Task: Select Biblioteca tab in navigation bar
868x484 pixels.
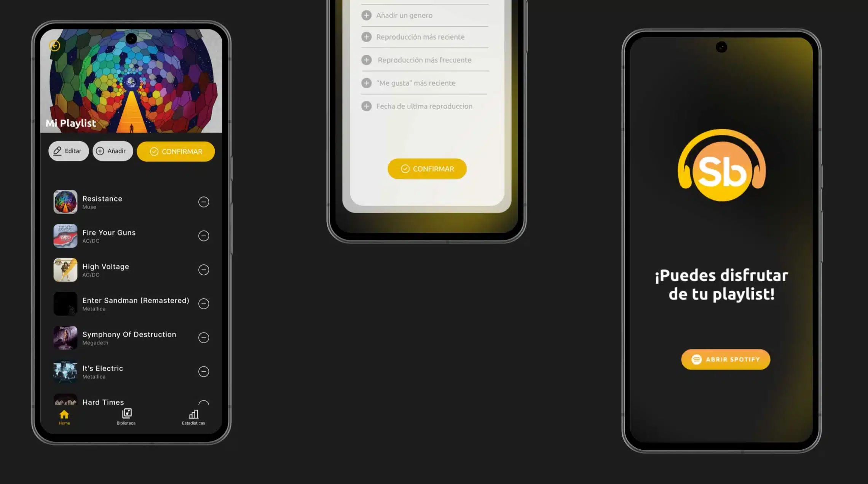Action: (126, 417)
